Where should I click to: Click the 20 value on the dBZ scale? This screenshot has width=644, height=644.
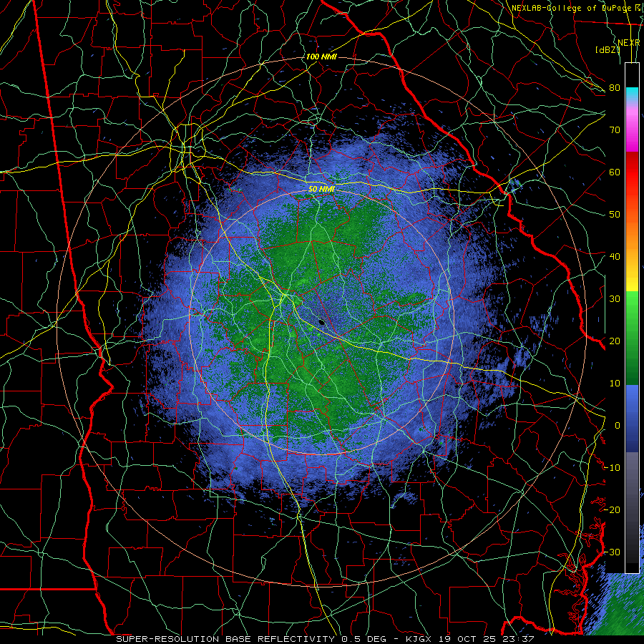(x=615, y=341)
